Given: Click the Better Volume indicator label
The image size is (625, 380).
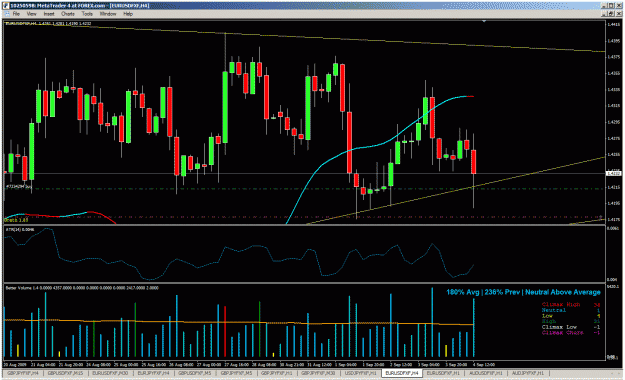Looking at the screenshot, I should 82,287.
